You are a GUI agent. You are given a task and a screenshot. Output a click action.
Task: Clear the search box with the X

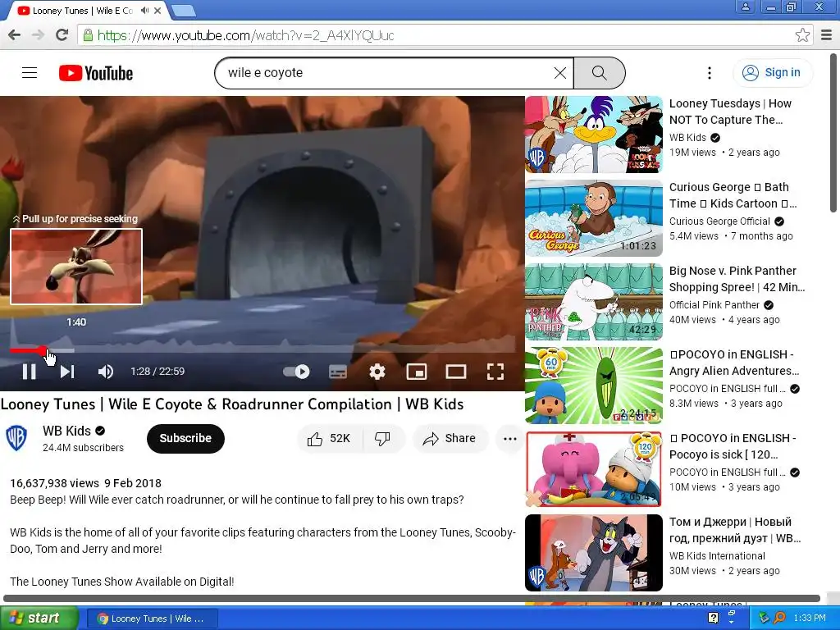[559, 73]
